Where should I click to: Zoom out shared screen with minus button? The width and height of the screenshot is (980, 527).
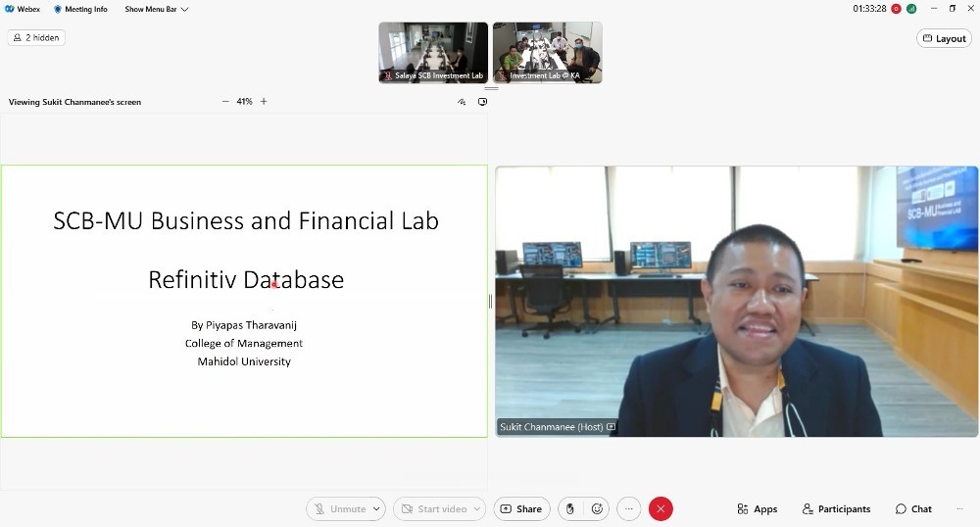coord(225,102)
